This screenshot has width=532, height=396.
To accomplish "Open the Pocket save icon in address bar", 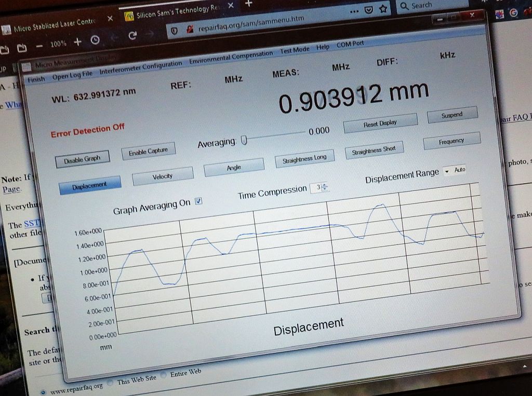I will tap(368, 9).
